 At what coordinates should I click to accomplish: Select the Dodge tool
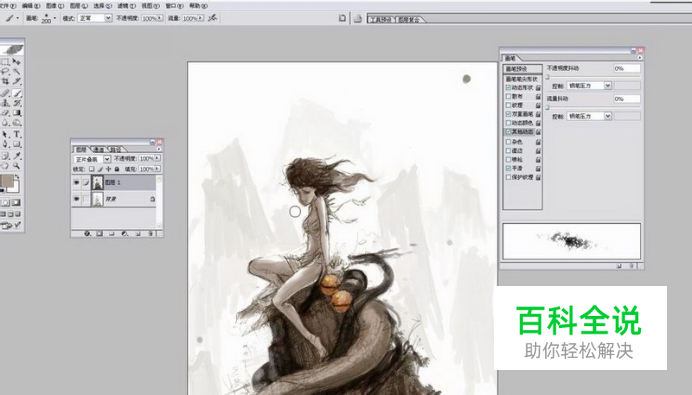pos(17,123)
